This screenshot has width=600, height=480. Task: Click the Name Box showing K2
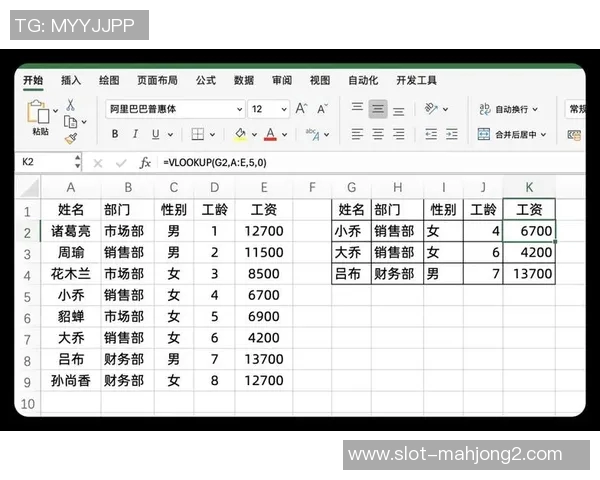[x=44, y=162]
